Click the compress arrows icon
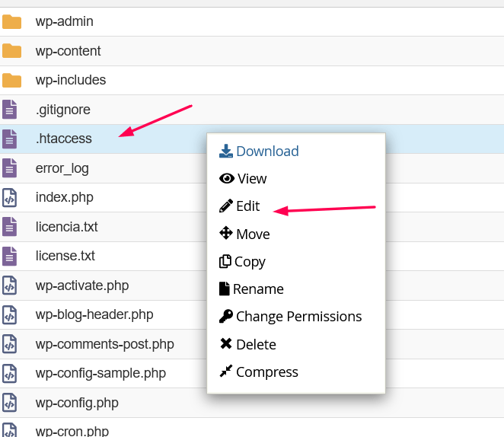This screenshot has height=437, width=504. click(226, 371)
